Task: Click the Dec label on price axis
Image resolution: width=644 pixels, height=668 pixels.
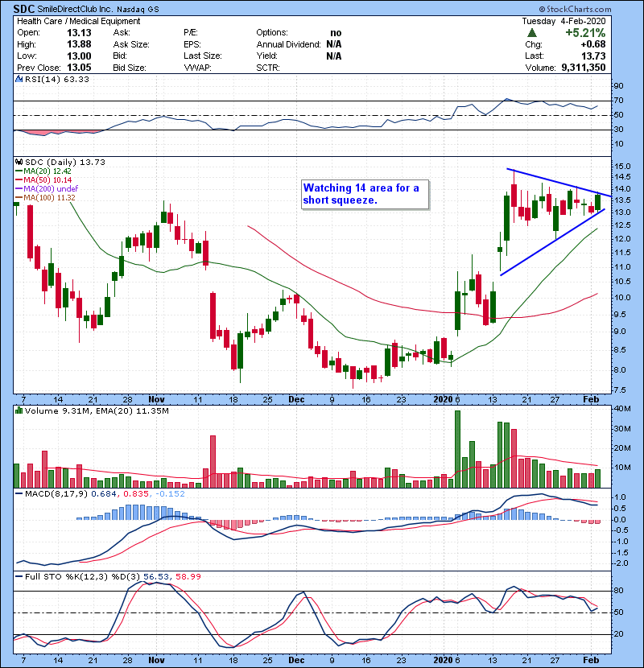Action: (x=296, y=399)
